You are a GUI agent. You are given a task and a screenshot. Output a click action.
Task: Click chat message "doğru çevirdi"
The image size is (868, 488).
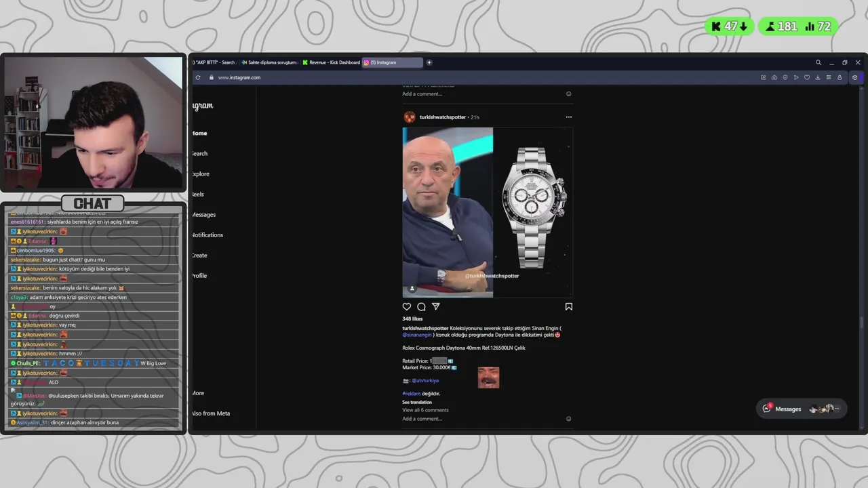(x=64, y=316)
